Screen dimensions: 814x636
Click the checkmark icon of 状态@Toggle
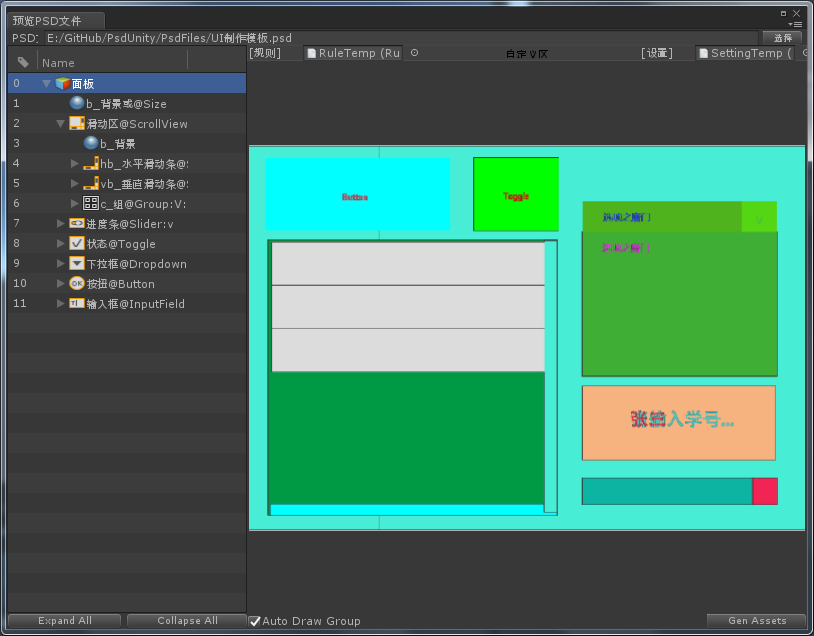point(77,244)
